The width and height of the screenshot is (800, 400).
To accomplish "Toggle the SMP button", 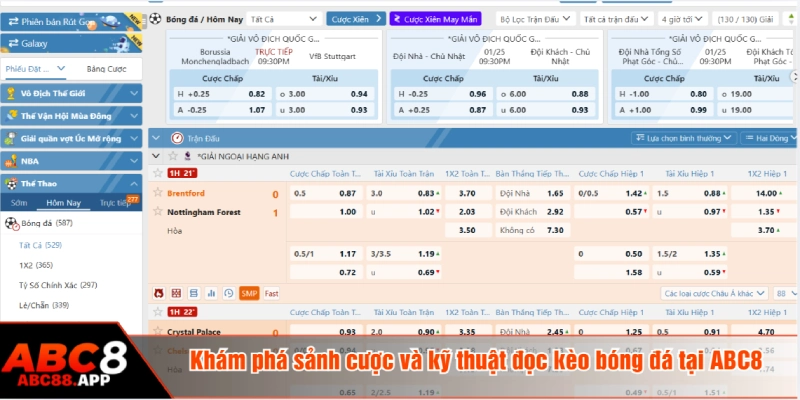I will 249,293.
